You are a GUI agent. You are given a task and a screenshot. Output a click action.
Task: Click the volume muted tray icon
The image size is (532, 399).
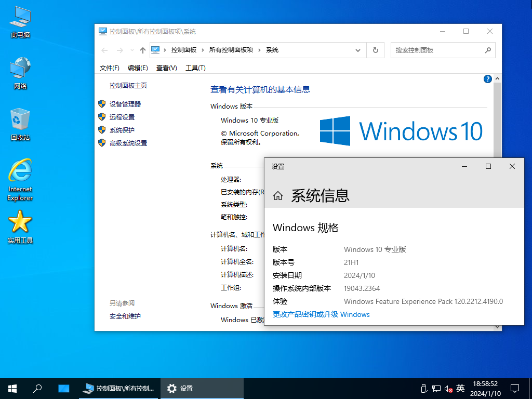[448, 389]
